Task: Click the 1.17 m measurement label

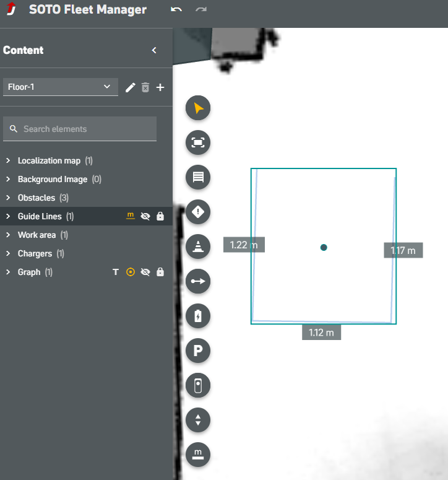Action: (x=403, y=250)
